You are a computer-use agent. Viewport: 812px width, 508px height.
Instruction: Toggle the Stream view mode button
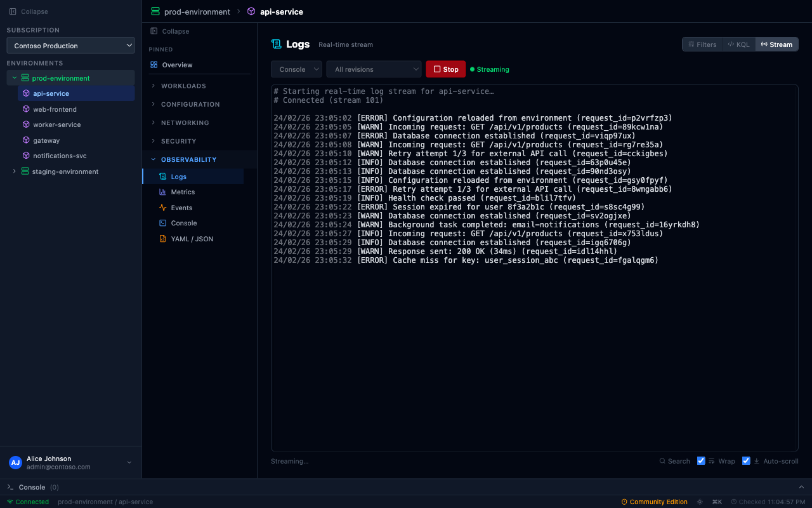776,44
